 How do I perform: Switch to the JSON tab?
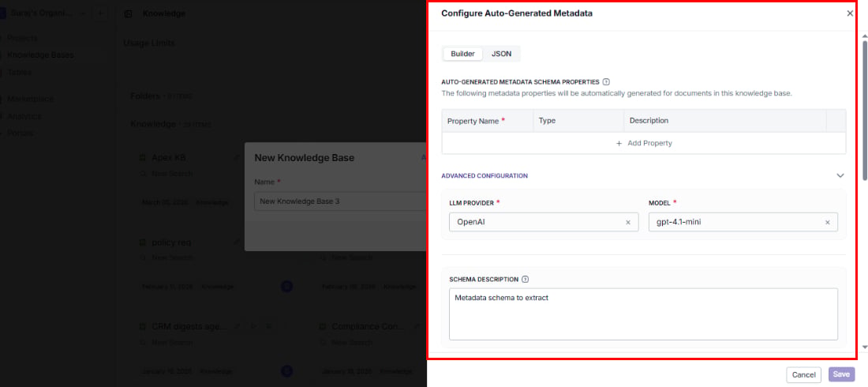point(502,54)
